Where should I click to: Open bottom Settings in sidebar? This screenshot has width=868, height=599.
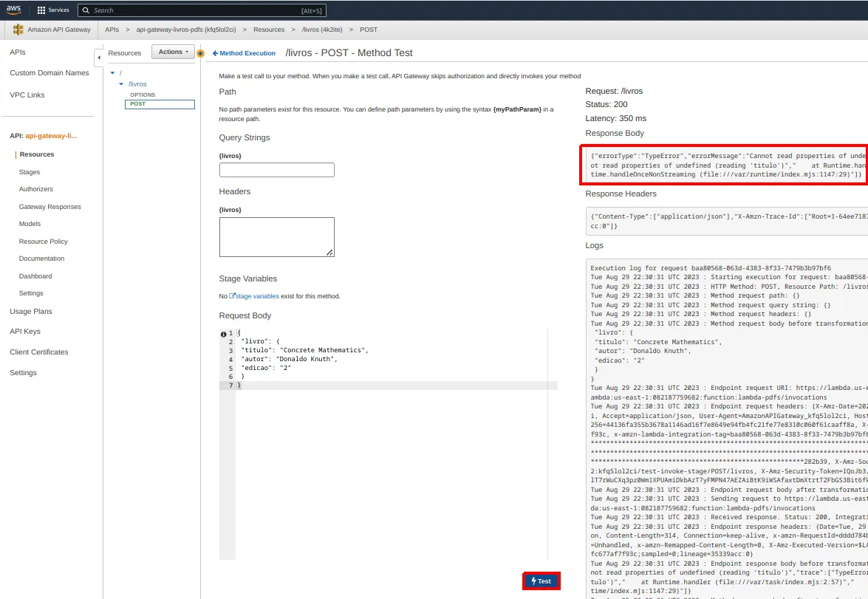23,373
